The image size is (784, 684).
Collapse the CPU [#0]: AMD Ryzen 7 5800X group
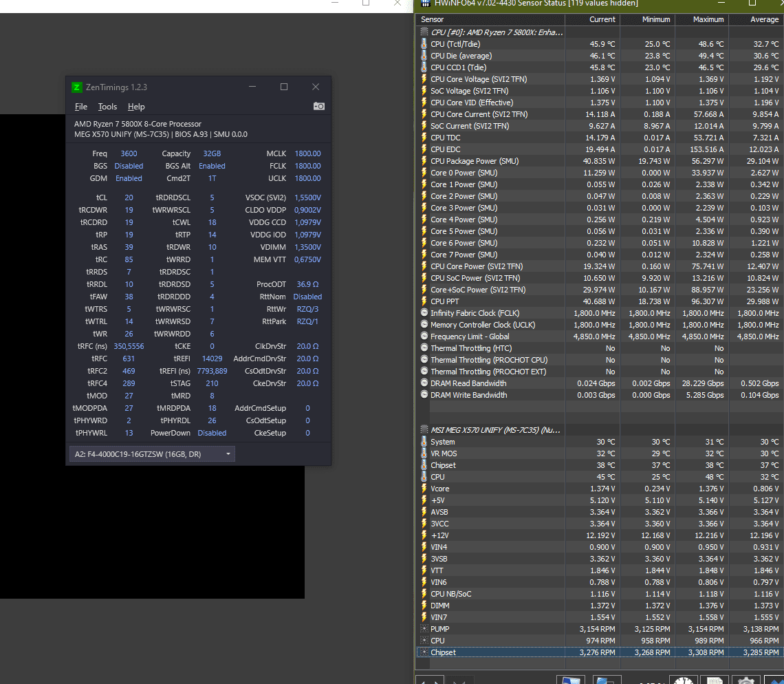(497, 32)
